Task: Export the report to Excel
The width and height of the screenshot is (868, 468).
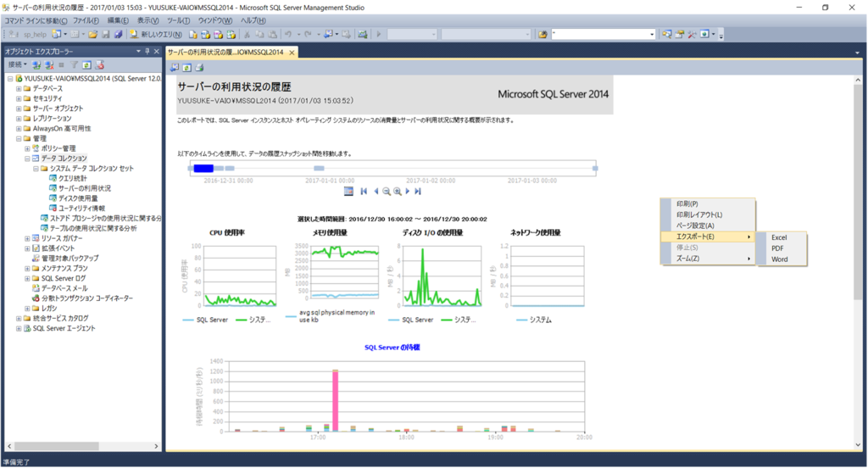Action: (781, 237)
